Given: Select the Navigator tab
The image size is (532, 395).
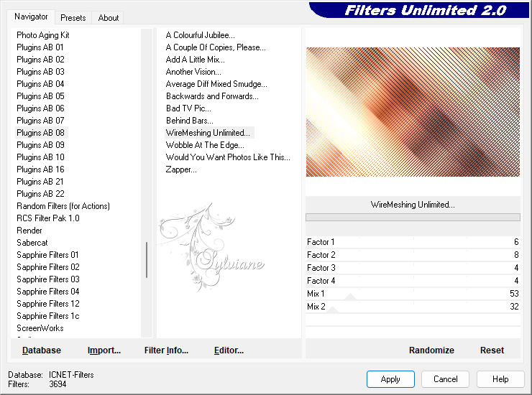Looking at the screenshot, I should pos(31,17).
